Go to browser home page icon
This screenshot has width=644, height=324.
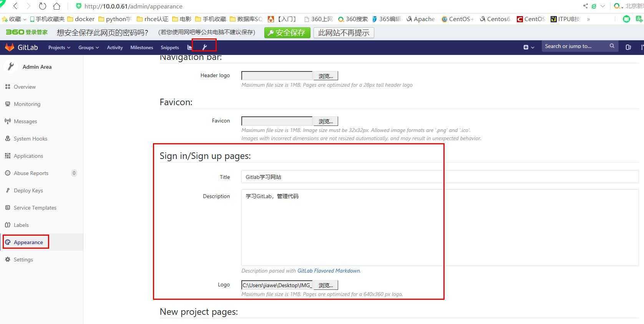click(x=56, y=6)
